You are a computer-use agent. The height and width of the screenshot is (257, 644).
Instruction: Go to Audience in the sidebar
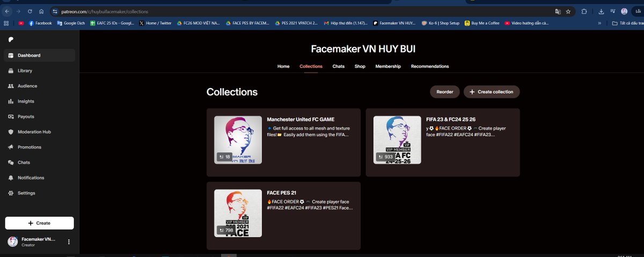(x=39, y=86)
